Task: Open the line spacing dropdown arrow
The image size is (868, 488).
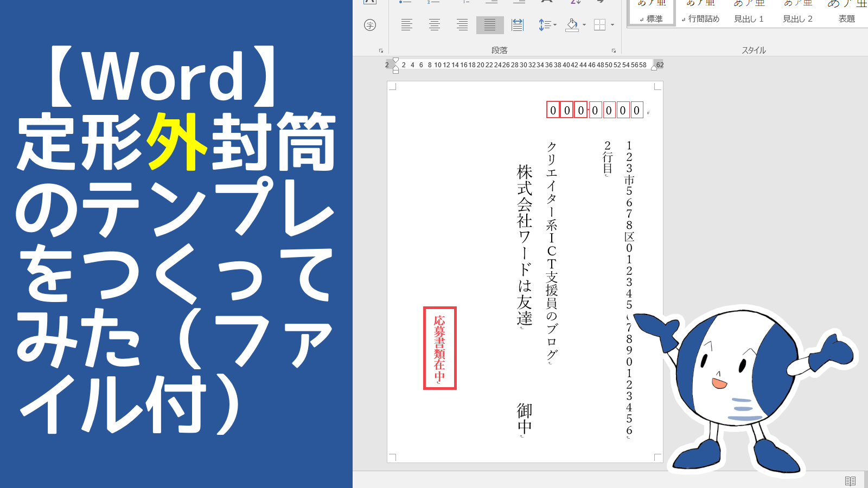Action: point(555,24)
